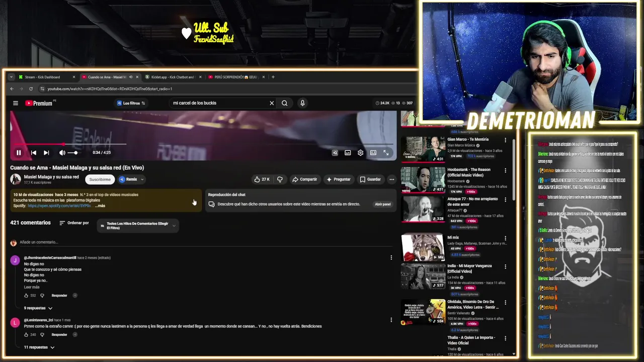Go to the previous video in player
This screenshot has height=362, width=644.
pos(33,153)
